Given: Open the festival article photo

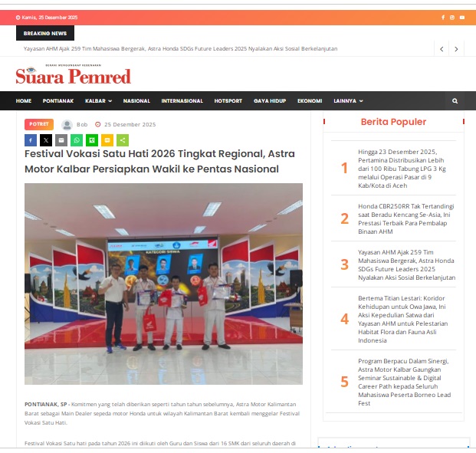Looking at the screenshot, I should coord(163,284).
